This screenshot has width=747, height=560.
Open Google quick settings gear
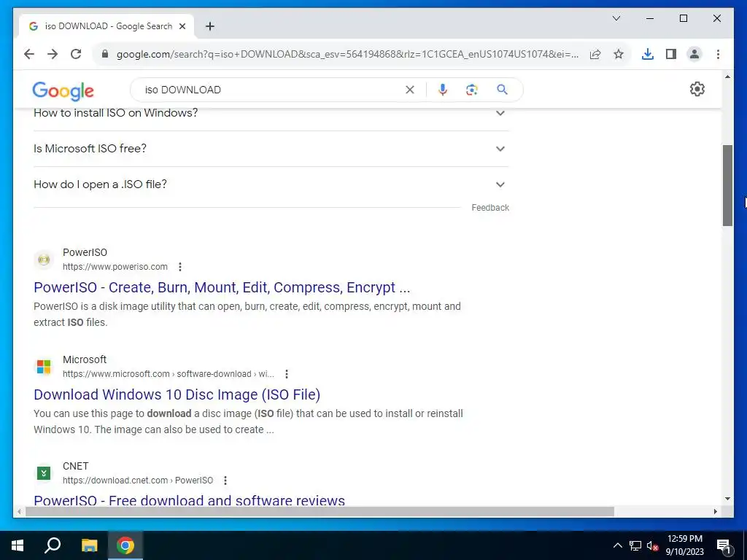[x=697, y=89]
